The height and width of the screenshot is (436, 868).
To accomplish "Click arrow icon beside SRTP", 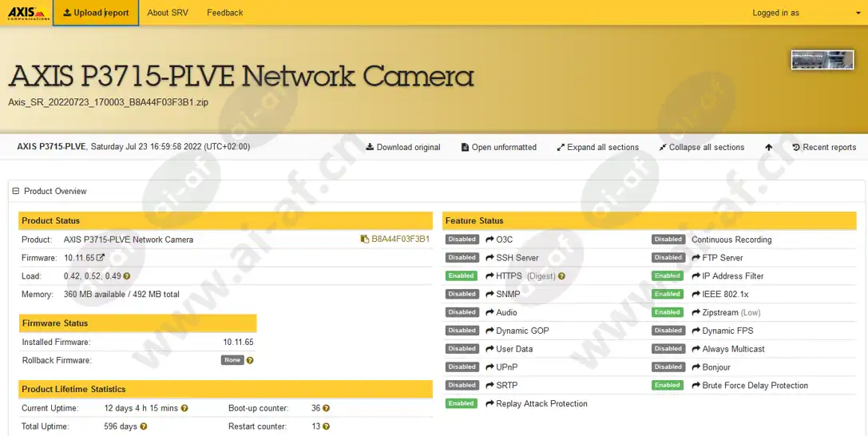I will pyautogui.click(x=490, y=385).
